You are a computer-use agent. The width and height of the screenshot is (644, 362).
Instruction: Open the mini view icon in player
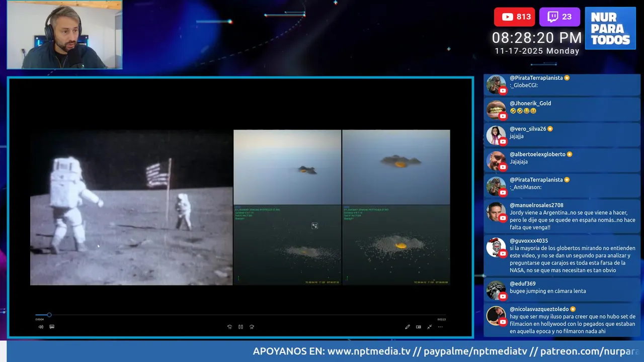[x=419, y=327]
